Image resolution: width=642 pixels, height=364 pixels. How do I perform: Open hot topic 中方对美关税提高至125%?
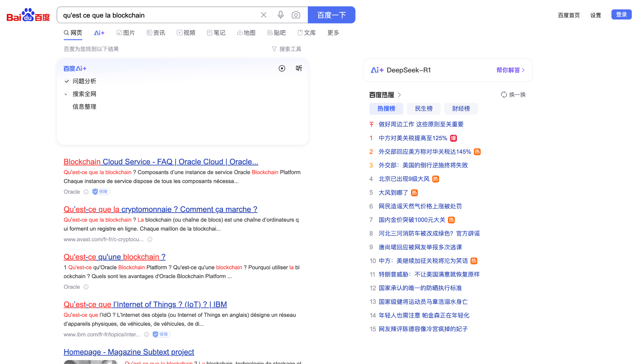point(413,138)
